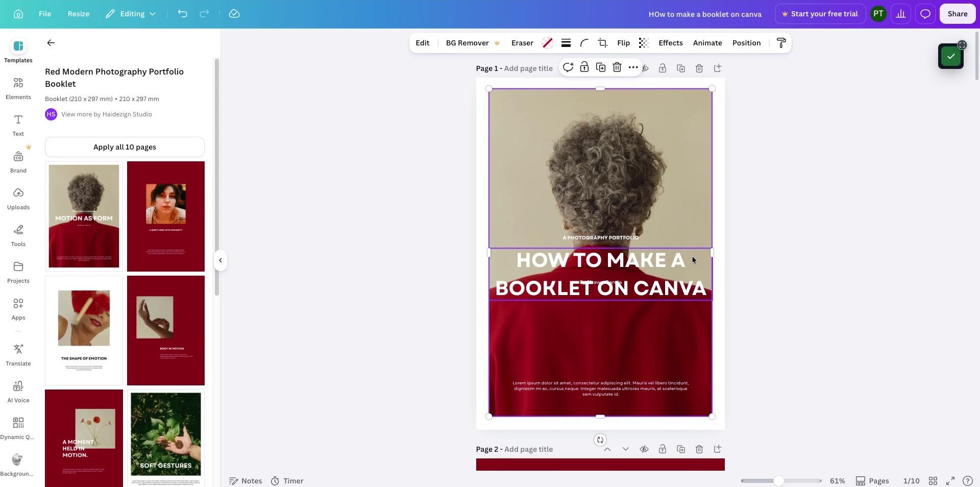Open the Projects panel

point(18,272)
